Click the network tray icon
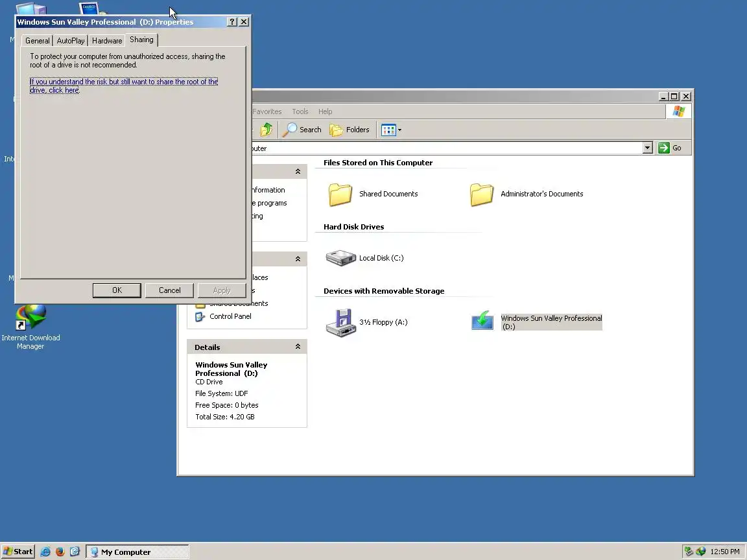Screen dimensions: 747x560 click(x=688, y=552)
